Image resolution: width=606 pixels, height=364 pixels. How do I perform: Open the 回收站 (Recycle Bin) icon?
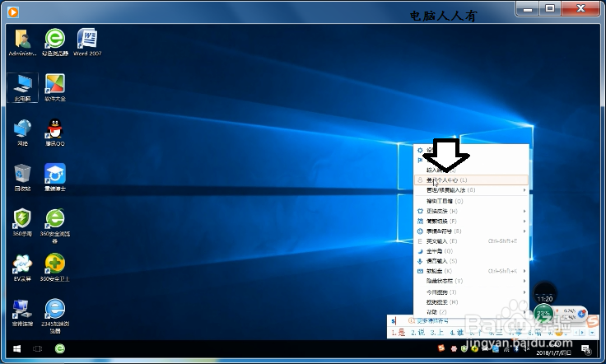pyautogui.click(x=22, y=178)
